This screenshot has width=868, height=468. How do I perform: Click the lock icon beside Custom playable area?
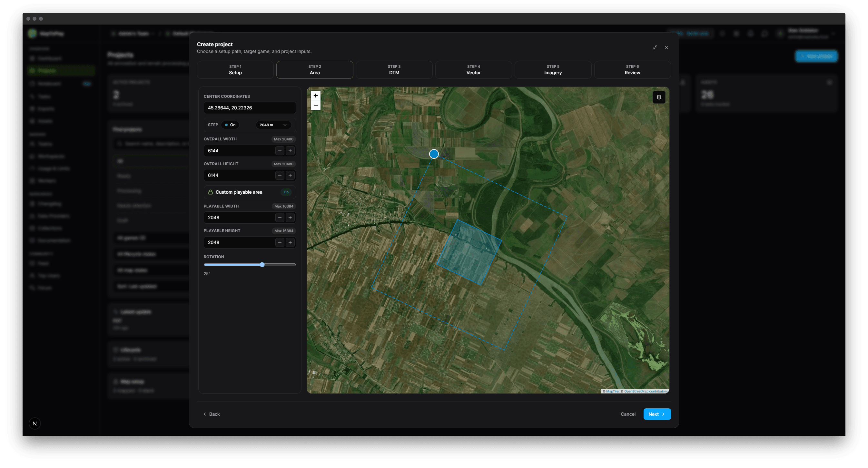(210, 192)
